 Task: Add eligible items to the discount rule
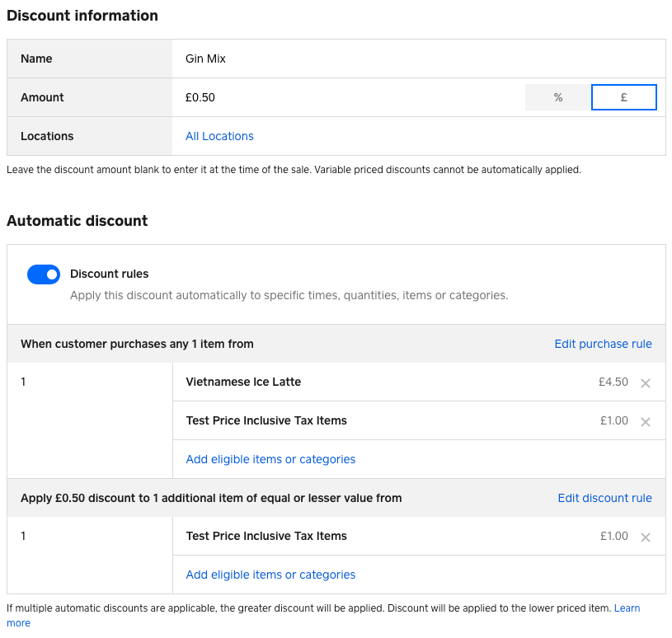[x=270, y=575]
